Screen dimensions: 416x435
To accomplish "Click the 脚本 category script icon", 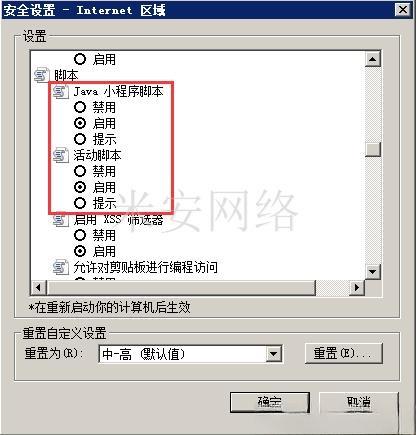I will (x=41, y=75).
